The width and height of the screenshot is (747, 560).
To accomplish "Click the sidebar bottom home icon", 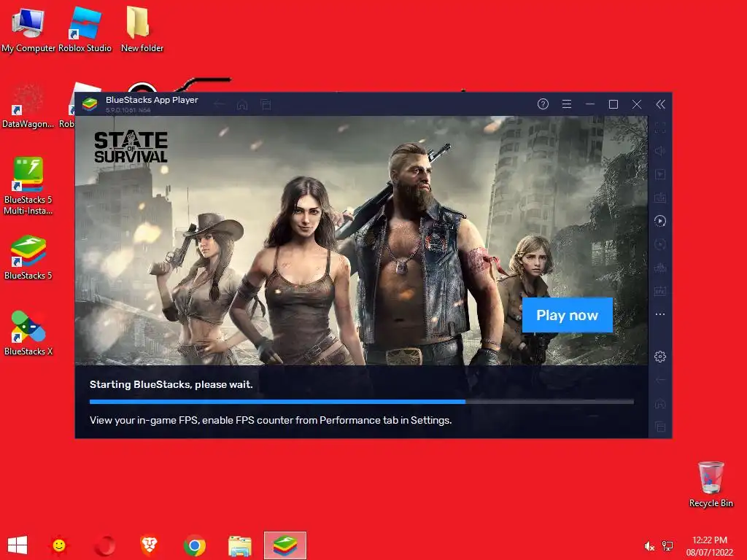I will point(659,403).
